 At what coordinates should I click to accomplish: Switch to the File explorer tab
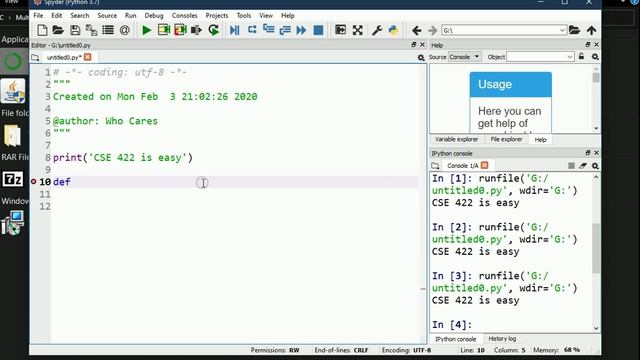(x=506, y=140)
